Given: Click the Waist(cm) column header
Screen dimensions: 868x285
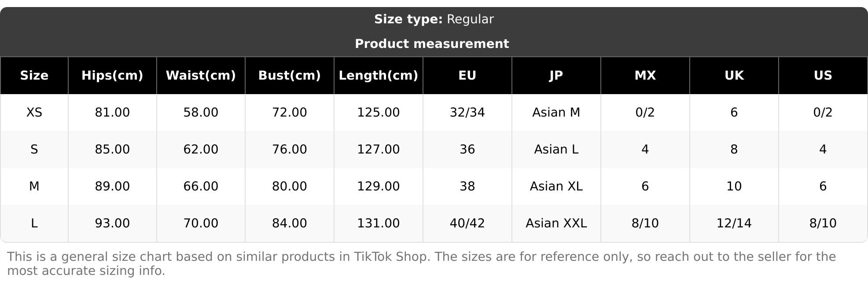Looking at the screenshot, I should [x=201, y=76].
